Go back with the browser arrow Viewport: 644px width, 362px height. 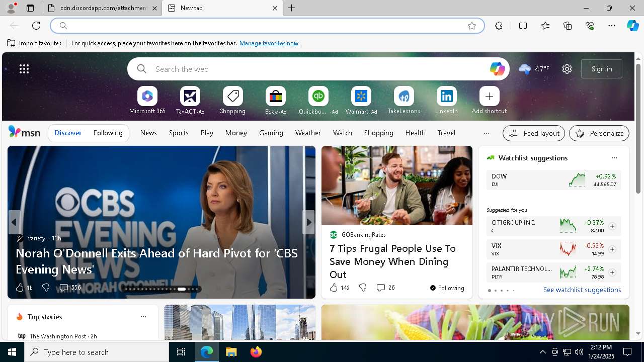point(14,26)
